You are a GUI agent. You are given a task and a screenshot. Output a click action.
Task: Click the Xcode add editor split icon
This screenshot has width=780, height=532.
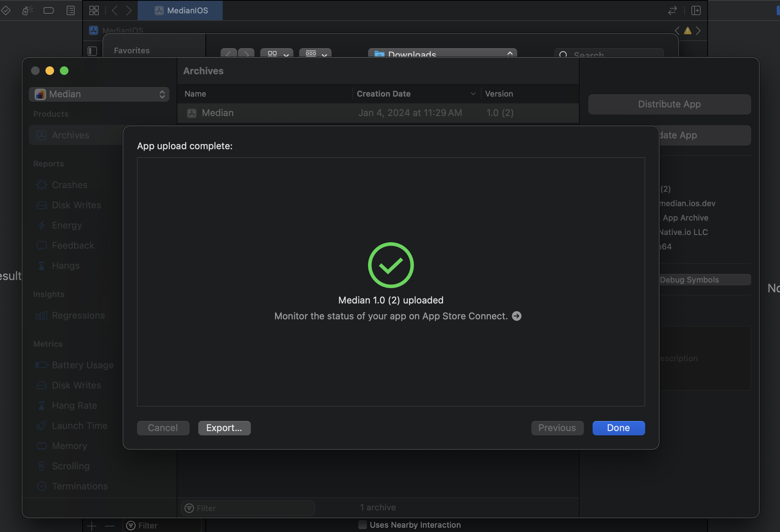(696, 10)
